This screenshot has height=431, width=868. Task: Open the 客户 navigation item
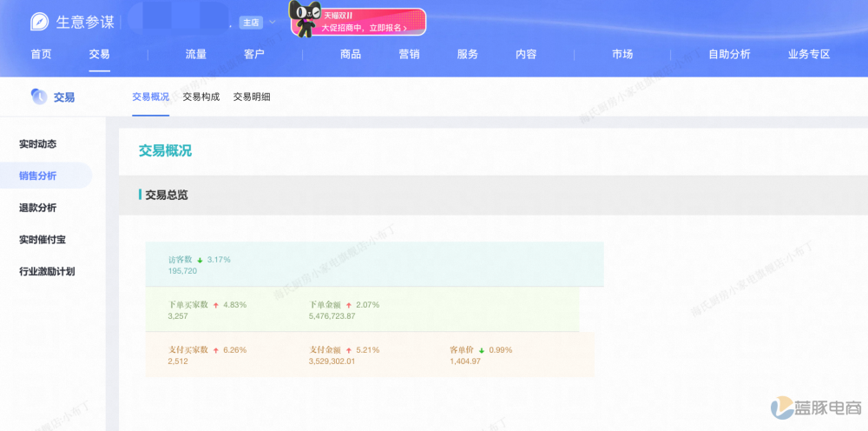coord(254,54)
